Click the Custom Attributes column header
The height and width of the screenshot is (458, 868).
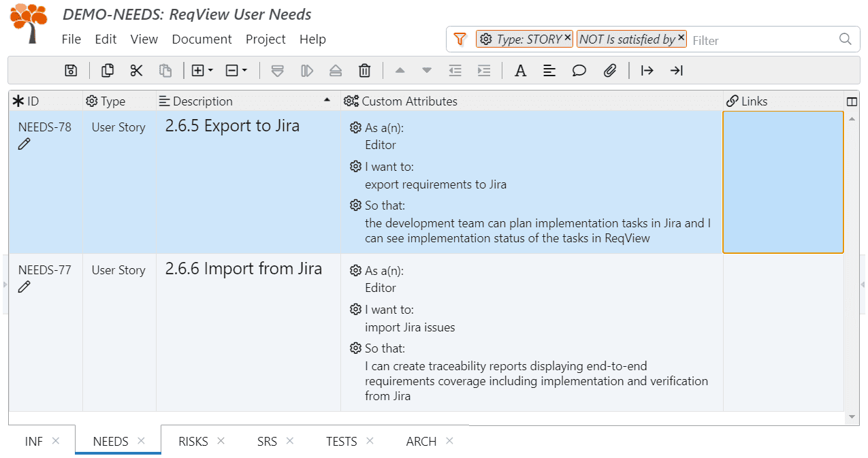(532, 101)
